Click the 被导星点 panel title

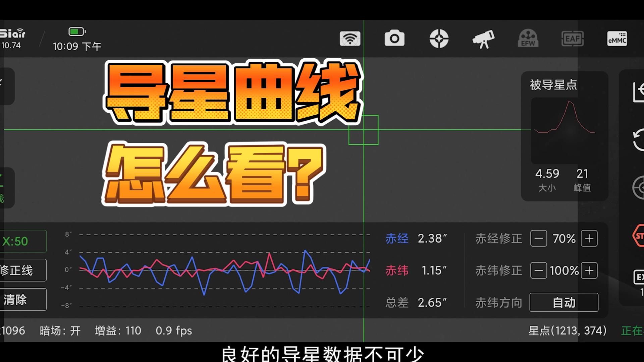pos(553,85)
